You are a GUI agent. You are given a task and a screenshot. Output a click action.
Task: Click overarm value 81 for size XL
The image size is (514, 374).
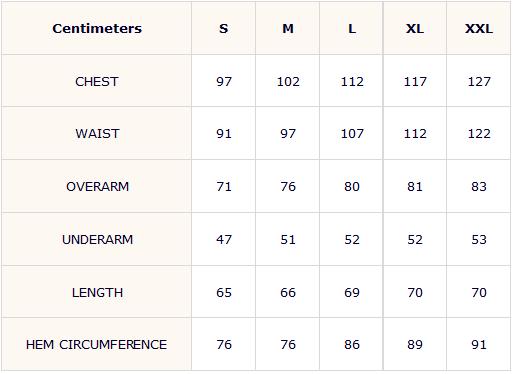click(415, 186)
